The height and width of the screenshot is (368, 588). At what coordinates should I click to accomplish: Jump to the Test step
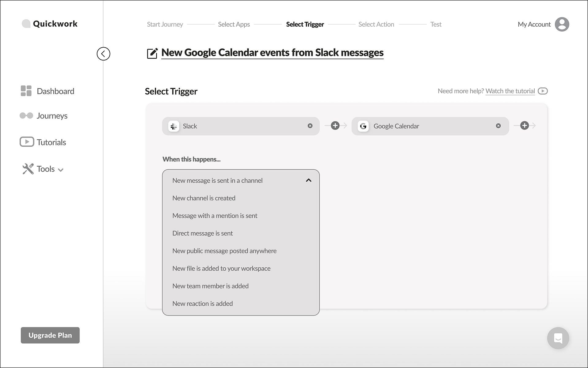tap(436, 24)
